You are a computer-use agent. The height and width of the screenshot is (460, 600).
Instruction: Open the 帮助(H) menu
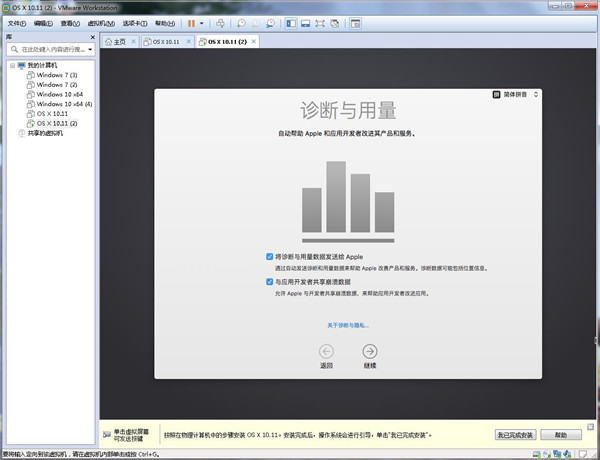[165, 24]
